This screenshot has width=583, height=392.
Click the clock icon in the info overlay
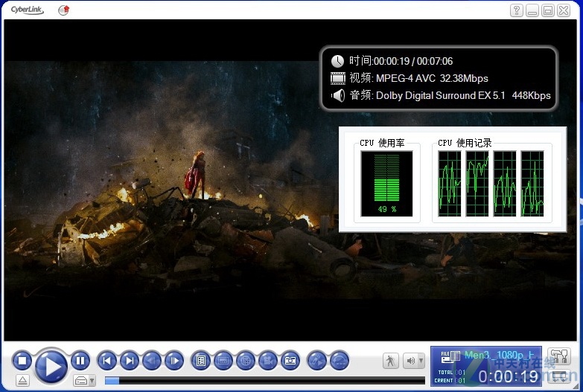337,61
